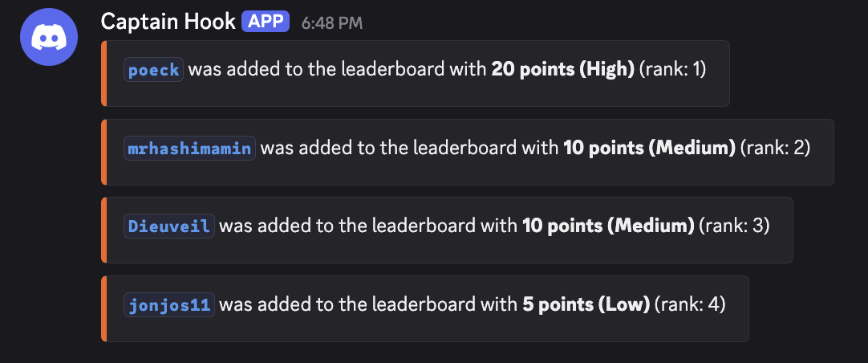Click the APP badge next to Captain Hook
Image resolution: width=868 pixels, height=363 pixels.
[266, 22]
